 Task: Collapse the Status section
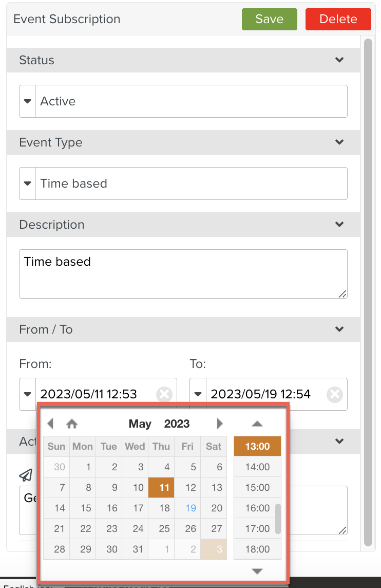(339, 60)
